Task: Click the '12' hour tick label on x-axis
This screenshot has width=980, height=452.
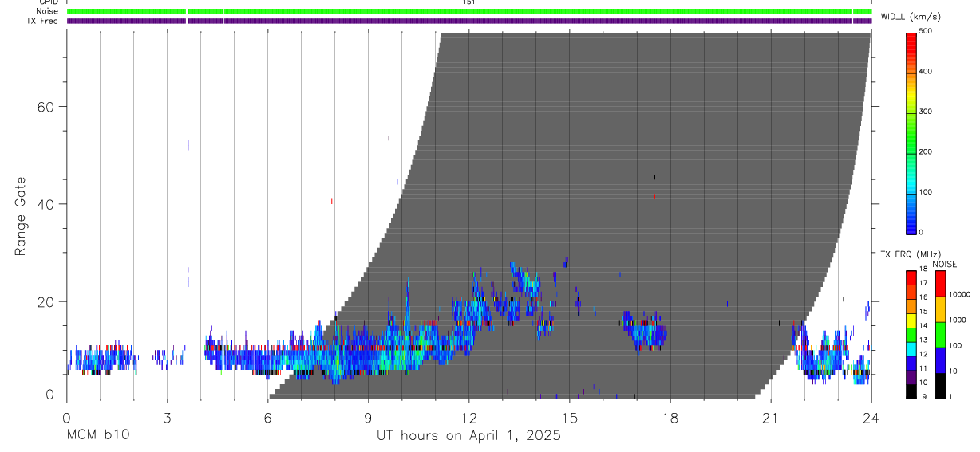Action: [x=468, y=417]
